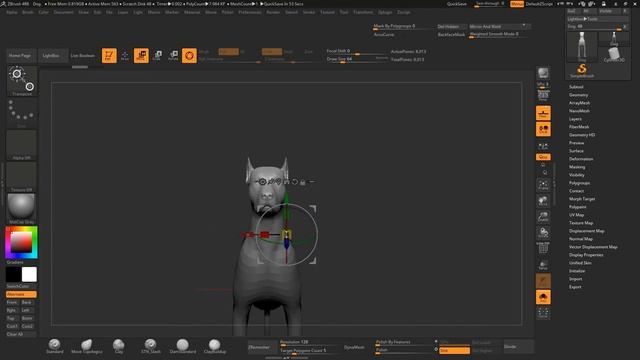640x360 pixels.
Task: Toggle the L.Sym button
Action: pyautogui.click(x=543, y=147)
